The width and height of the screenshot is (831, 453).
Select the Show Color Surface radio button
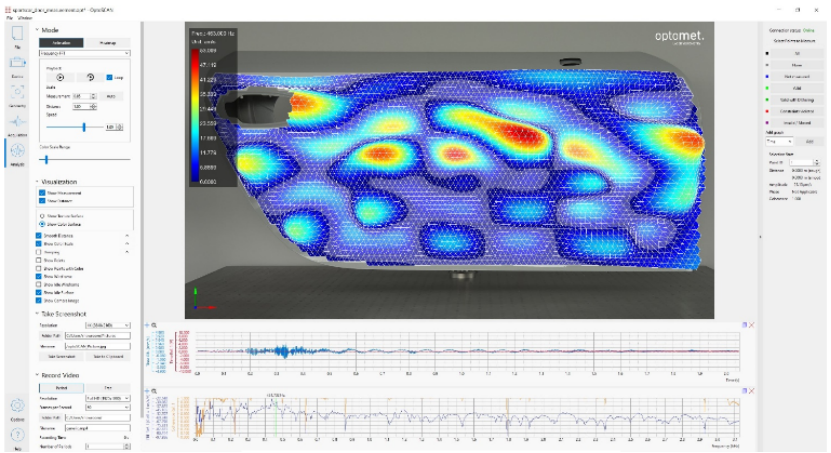42,224
